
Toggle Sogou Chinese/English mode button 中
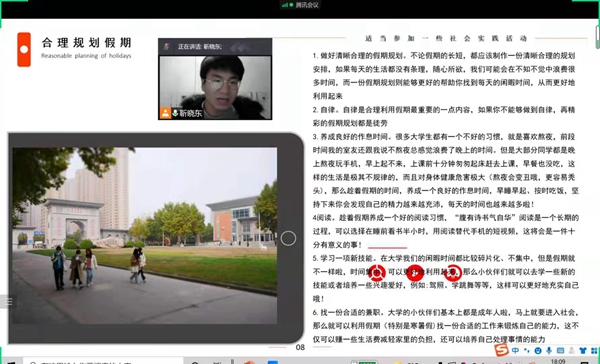tap(516, 350)
